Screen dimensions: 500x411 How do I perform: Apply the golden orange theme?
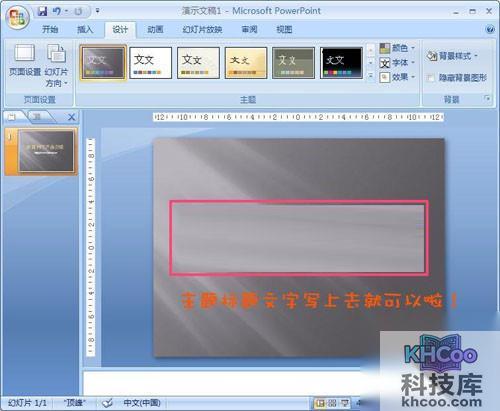(x=246, y=63)
